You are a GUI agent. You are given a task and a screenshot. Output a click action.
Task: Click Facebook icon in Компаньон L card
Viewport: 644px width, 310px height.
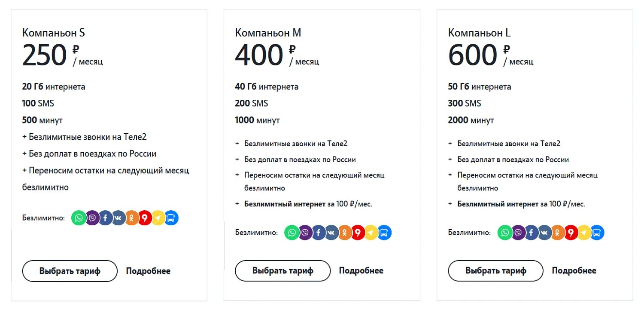531,233
